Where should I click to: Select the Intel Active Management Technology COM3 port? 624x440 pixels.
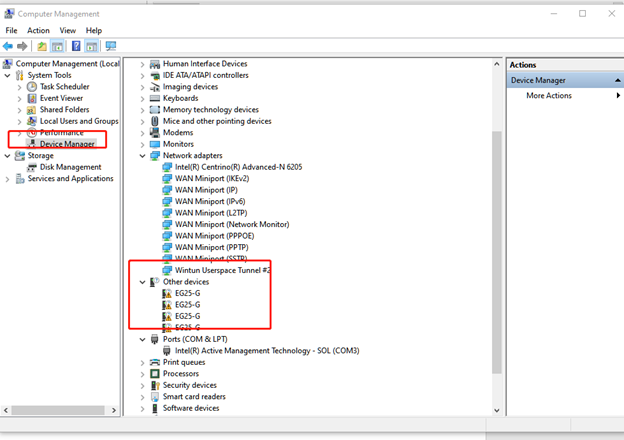pos(266,350)
